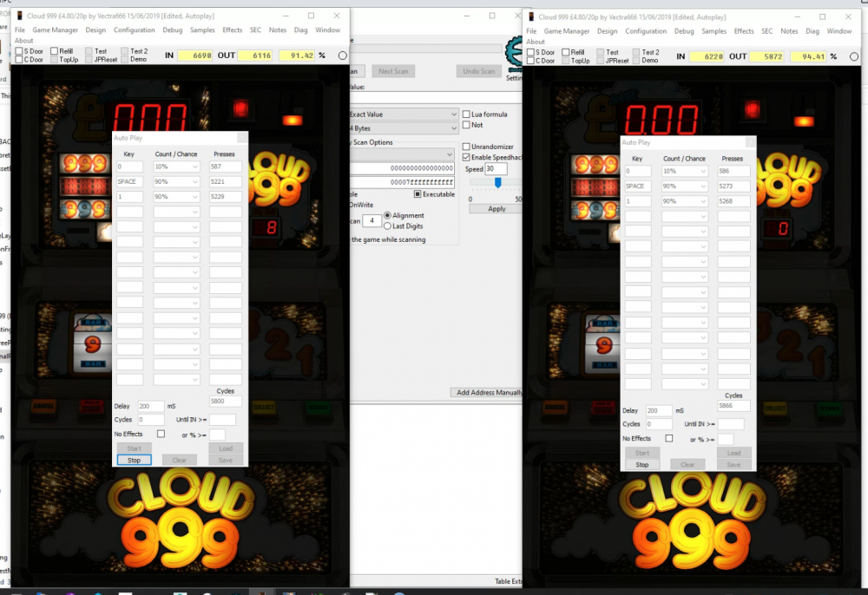Click the red lamp in left slot machine
This screenshot has width=868, height=595.
pos(240,108)
